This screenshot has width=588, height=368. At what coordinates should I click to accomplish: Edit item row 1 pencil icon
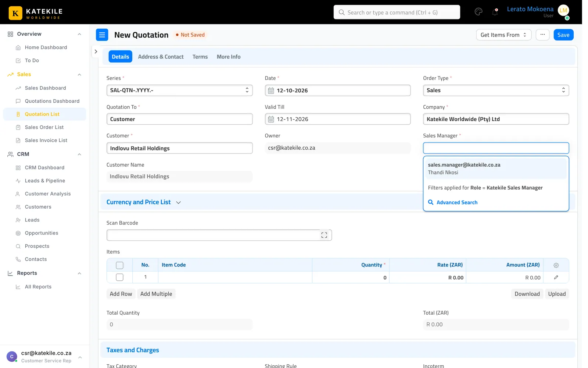[x=556, y=277]
